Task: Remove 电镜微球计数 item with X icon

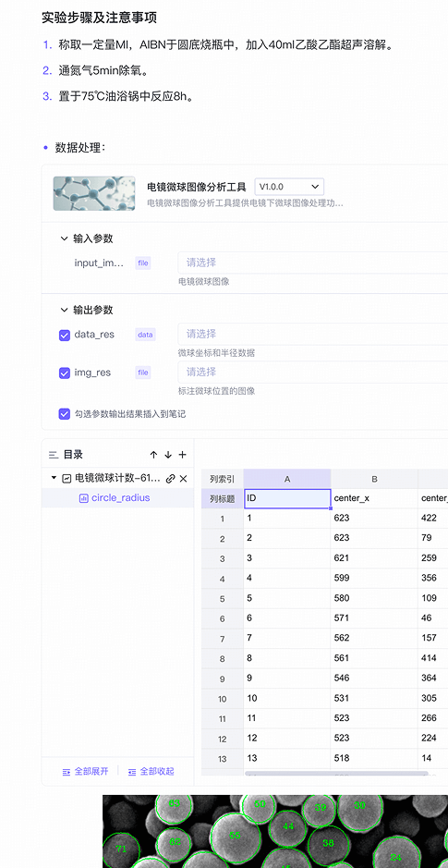Action: [184, 478]
